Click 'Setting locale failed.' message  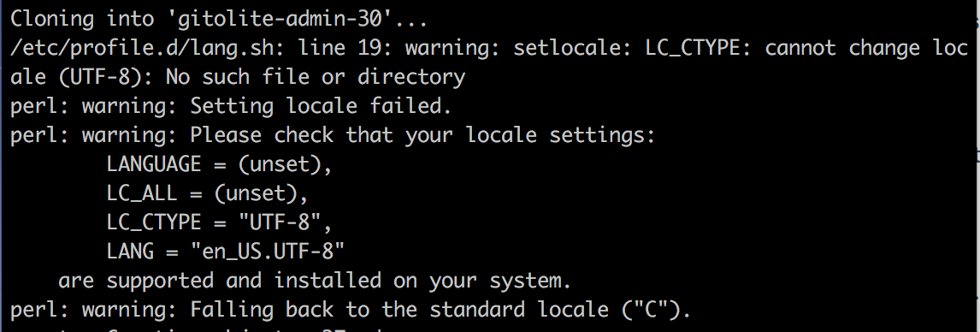[321, 106]
